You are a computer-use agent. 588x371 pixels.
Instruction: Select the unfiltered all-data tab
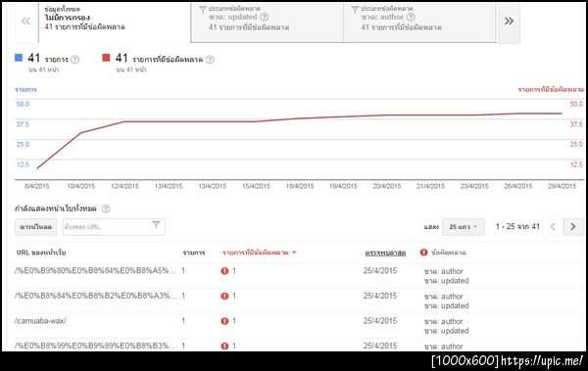115,22
